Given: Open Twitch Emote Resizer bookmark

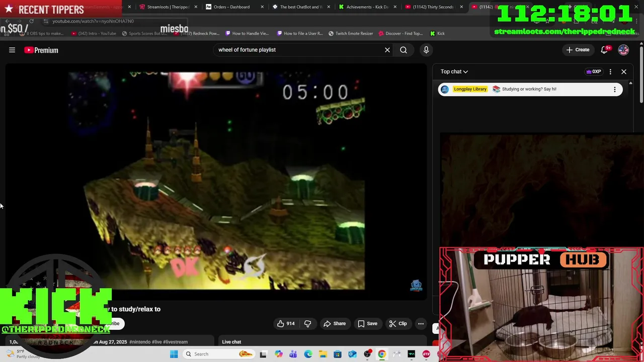Looking at the screenshot, I should tap(351, 33).
